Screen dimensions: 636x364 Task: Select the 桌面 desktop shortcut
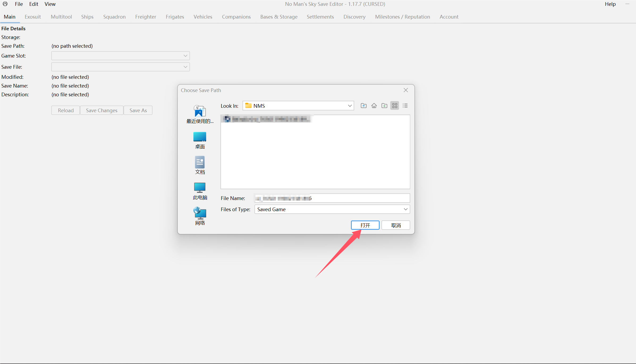pyautogui.click(x=200, y=140)
